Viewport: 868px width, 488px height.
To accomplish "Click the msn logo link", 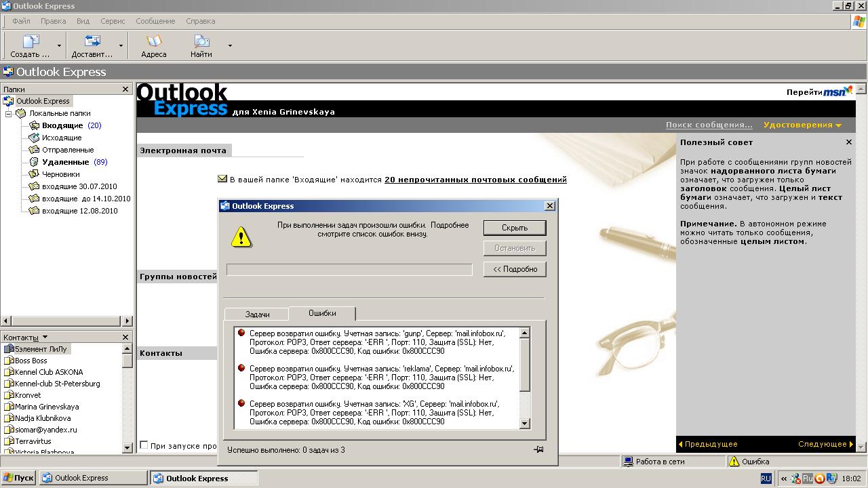I will (838, 91).
